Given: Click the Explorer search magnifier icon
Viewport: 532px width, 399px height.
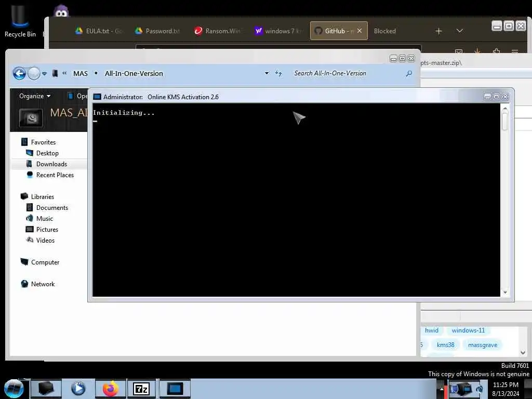Looking at the screenshot, I should (409, 73).
